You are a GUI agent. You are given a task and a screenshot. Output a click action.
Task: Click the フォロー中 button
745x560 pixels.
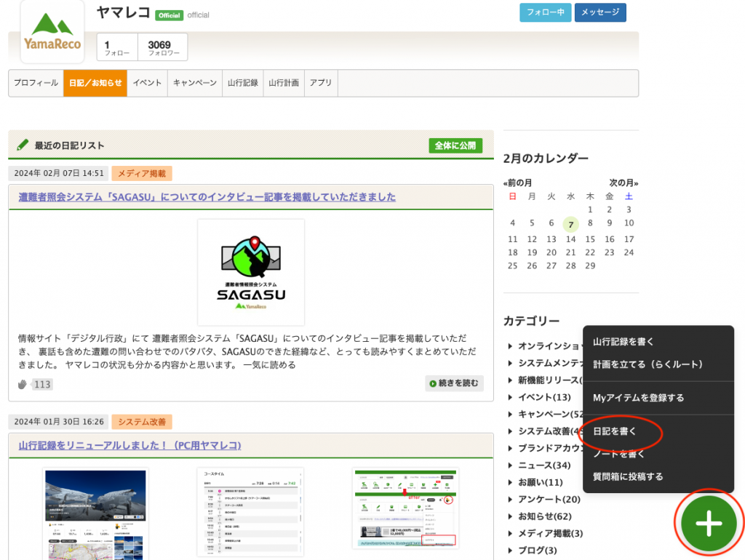pos(545,12)
